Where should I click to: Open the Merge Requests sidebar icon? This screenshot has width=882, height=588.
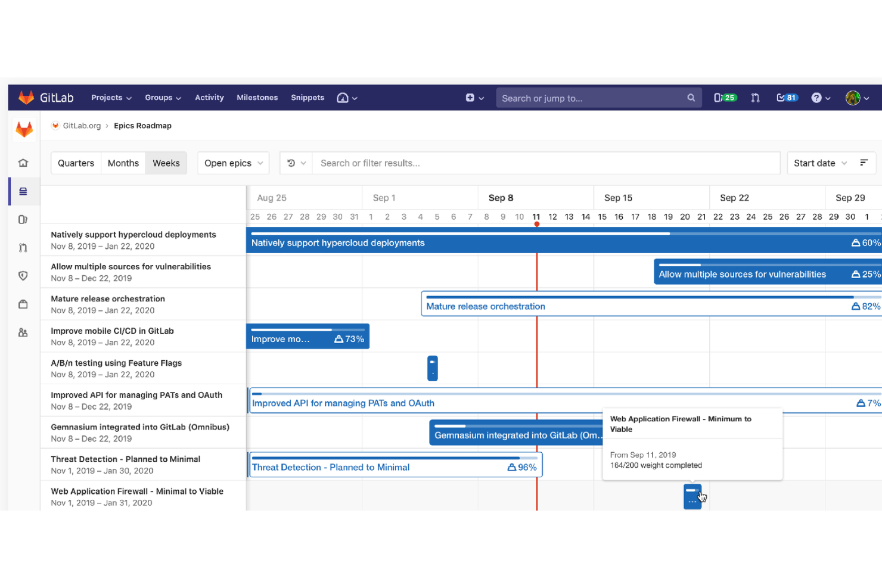[23, 247]
